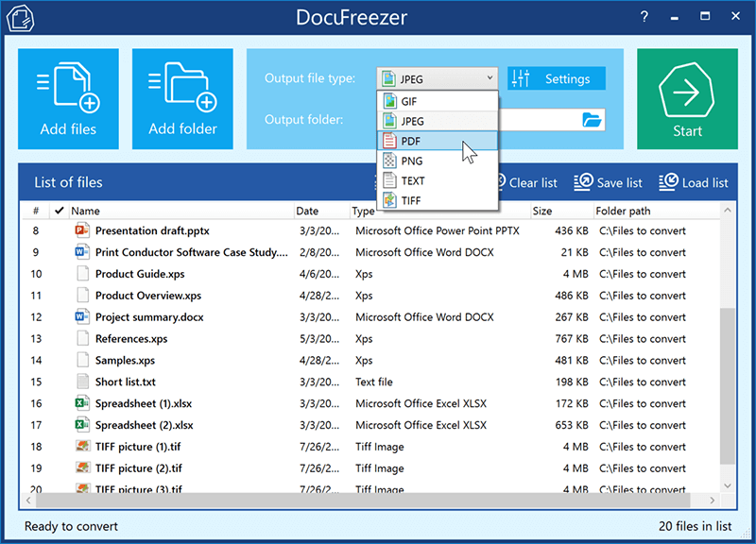This screenshot has height=544, width=756.
Task: Click the DocuFreezer logo icon
Action: tap(20, 19)
